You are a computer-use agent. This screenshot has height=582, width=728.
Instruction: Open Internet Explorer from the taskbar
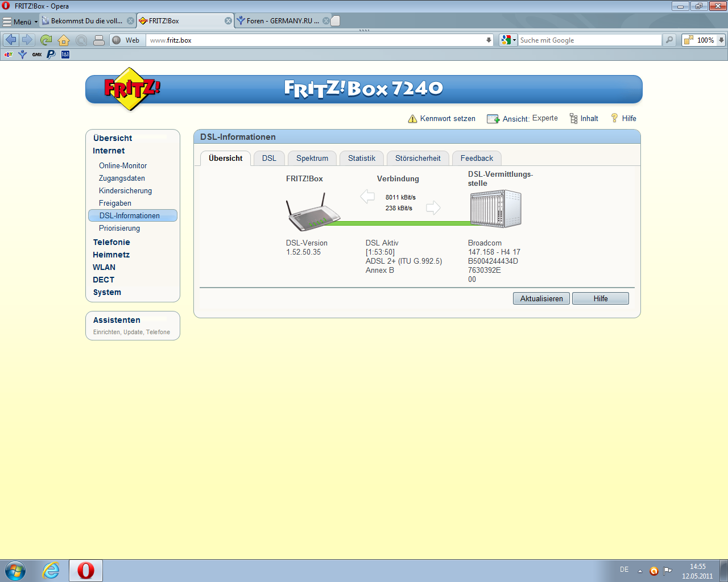point(51,571)
